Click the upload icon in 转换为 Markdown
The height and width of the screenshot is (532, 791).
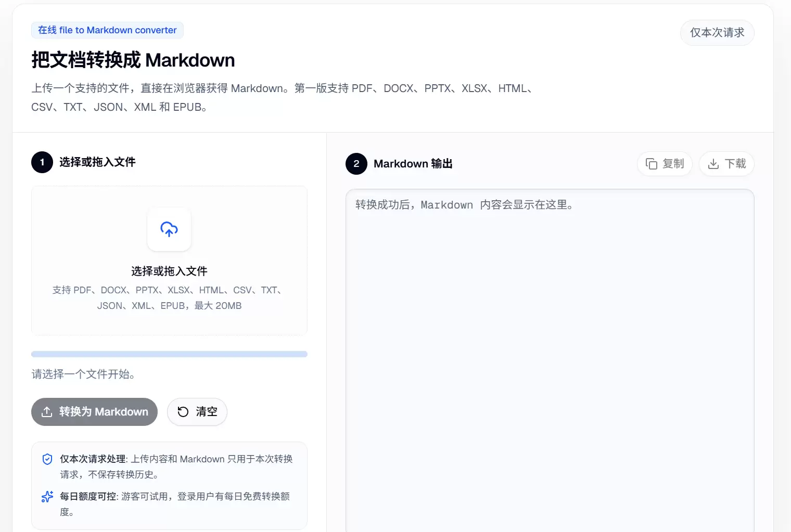[47, 412]
